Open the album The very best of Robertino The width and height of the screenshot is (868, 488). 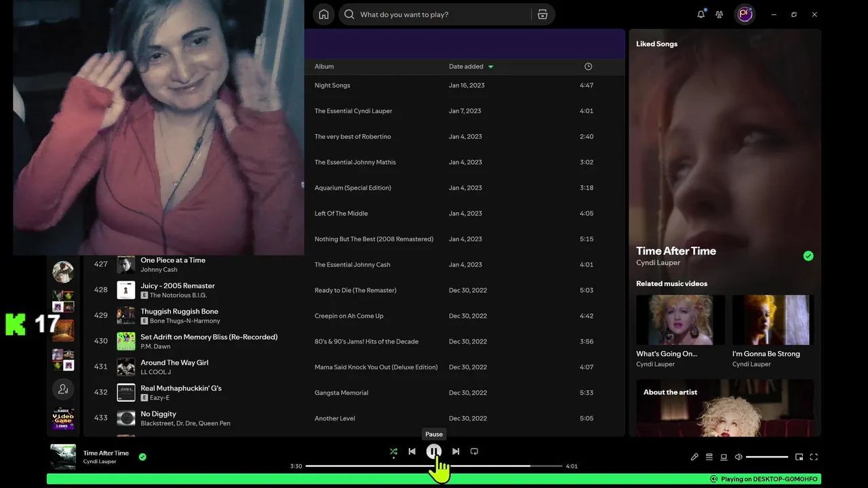pyautogui.click(x=353, y=137)
